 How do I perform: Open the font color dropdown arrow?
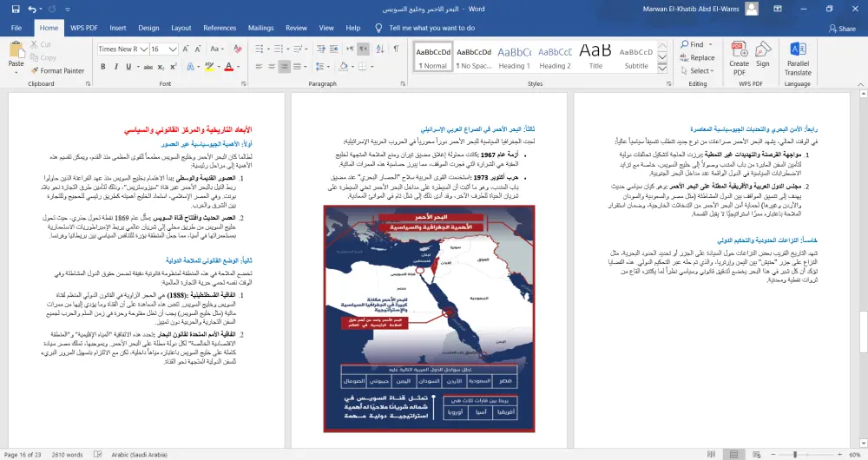pyautogui.click(x=238, y=67)
